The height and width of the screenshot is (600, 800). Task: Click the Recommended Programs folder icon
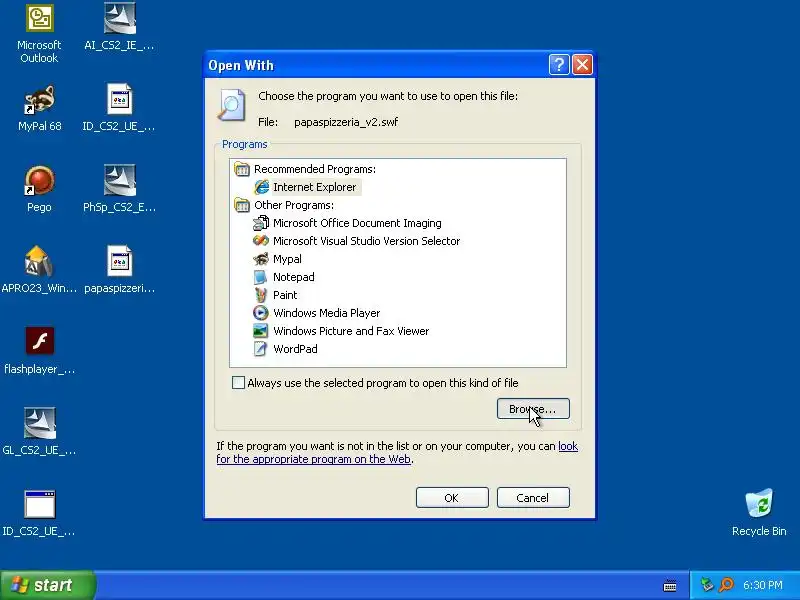(242, 169)
